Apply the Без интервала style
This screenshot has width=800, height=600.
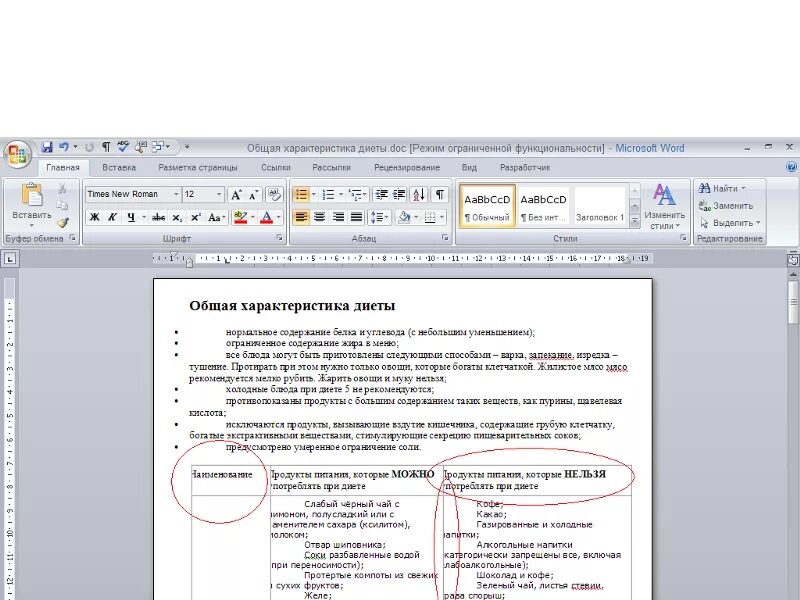tap(543, 206)
